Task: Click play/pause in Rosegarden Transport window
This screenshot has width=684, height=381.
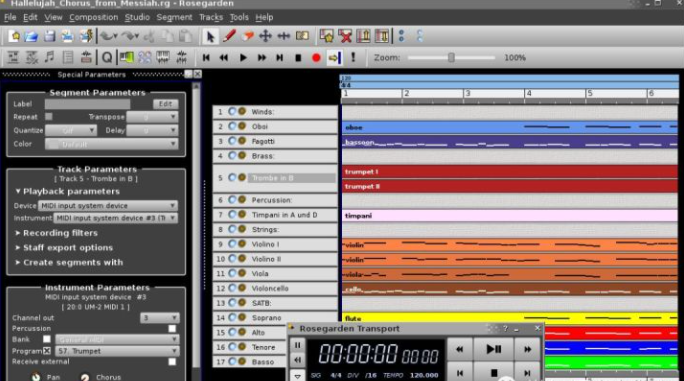Action: tap(493, 349)
